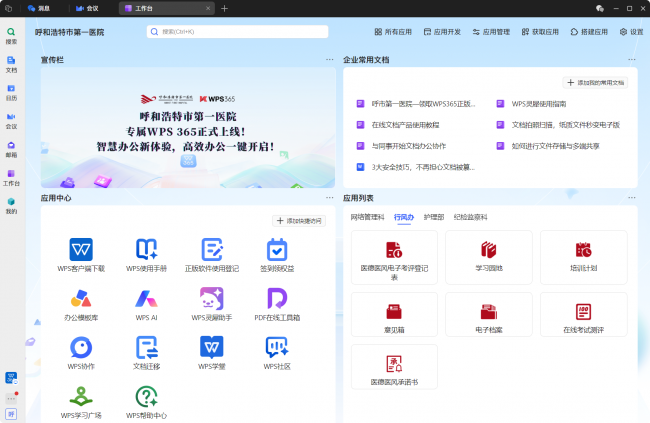Screen dimensions: 650x423
Task: Launch 办公模板库 from 应用中心
Action: pos(81,298)
